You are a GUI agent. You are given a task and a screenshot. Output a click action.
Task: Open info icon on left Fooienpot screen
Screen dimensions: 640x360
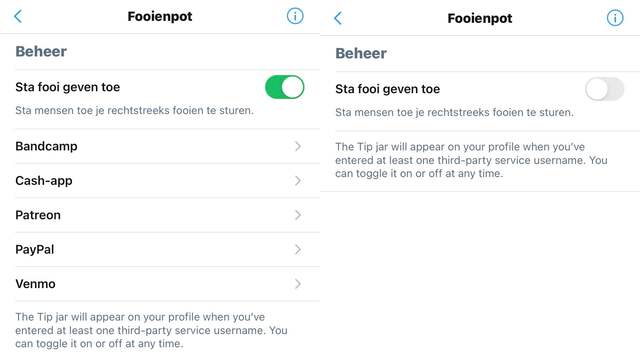tap(295, 16)
